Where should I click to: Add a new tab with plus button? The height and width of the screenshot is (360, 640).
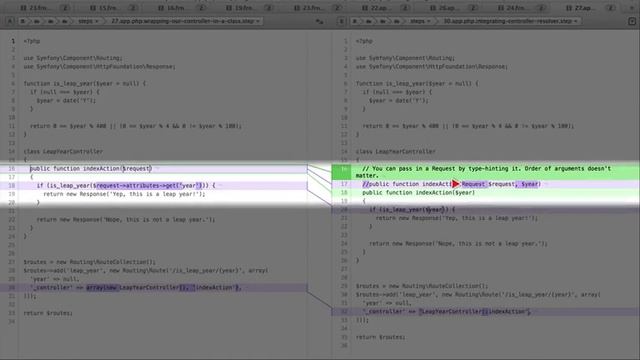tap(632, 8)
